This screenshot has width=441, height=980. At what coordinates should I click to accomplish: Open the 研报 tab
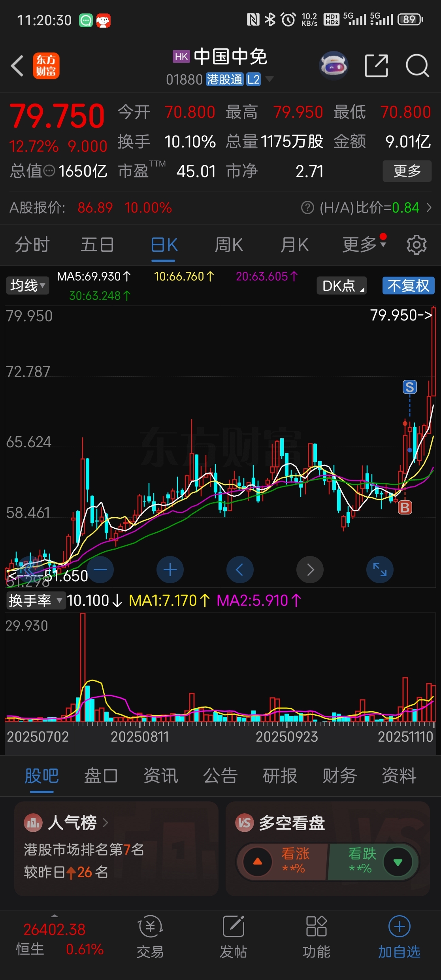(x=280, y=775)
